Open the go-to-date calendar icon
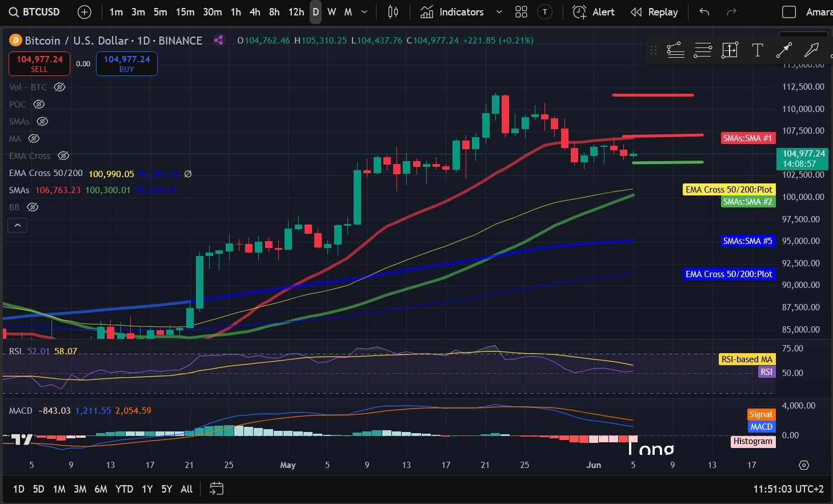Screen dimensions: 833x504 217,489
